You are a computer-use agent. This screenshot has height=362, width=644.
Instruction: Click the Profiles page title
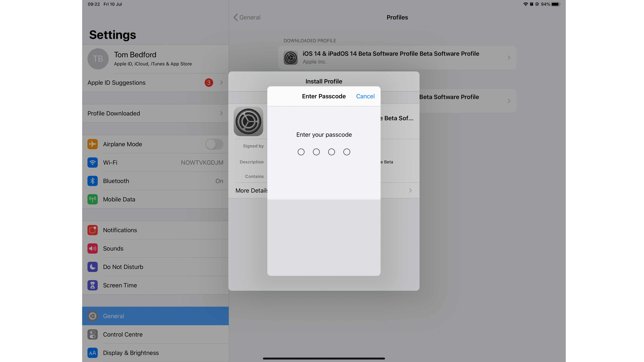pyautogui.click(x=397, y=17)
